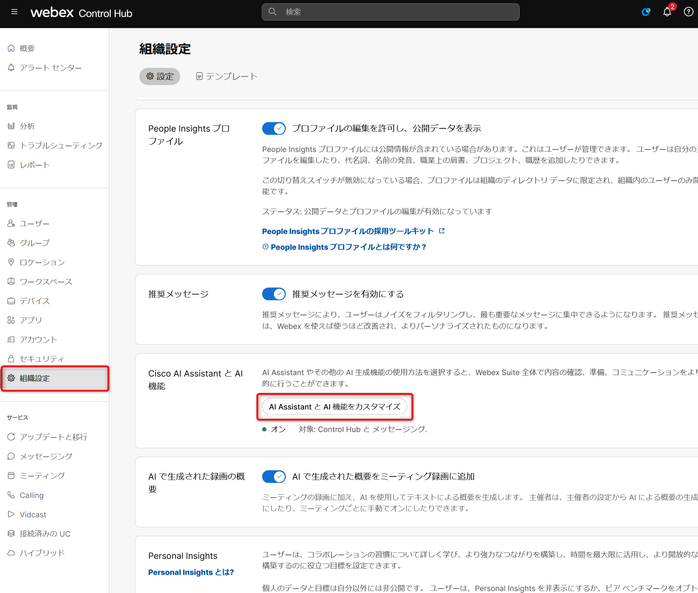Click the 分析 chart icon in sidebar
The image size is (698, 593).
[11, 126]
